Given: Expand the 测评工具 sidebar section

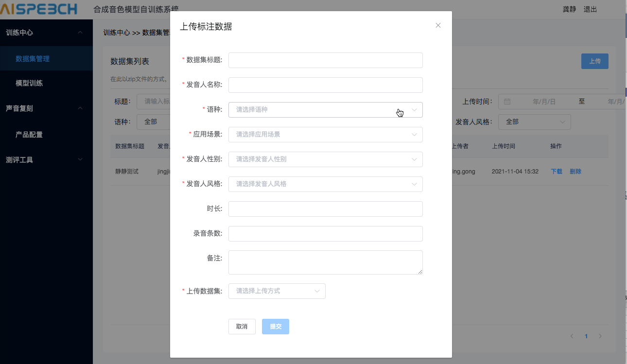Looking at the screenshot, I should [46, 159].
